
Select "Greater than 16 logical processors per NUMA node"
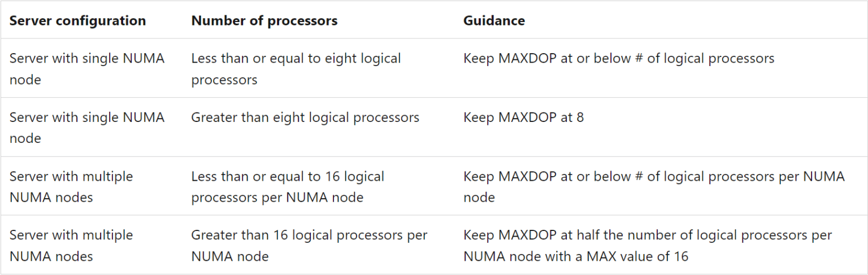309,246
